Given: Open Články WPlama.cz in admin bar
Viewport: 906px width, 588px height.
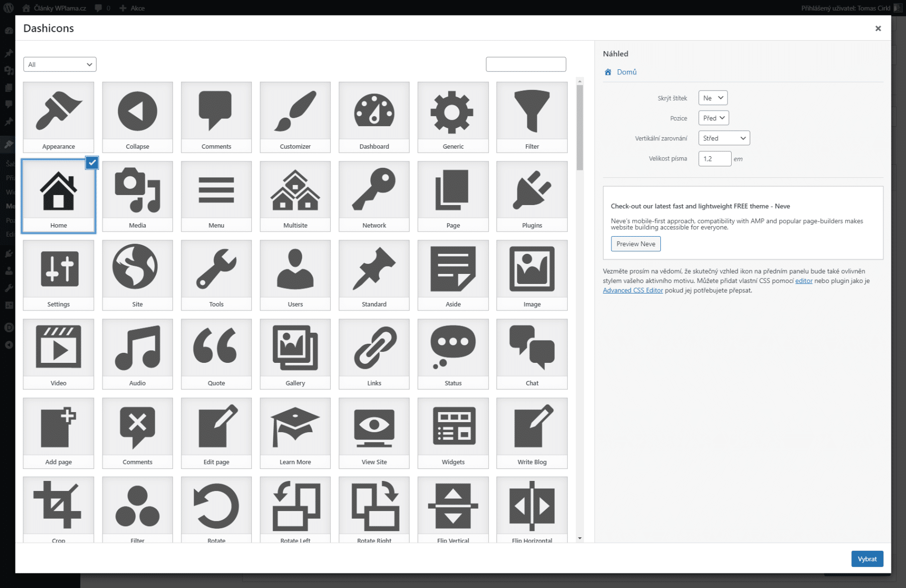Looking at the screenshot, I should pyautogui.click(x=54, y=8).
